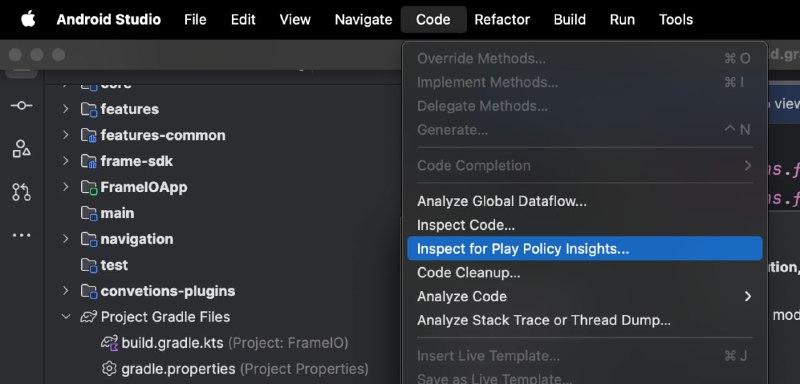Collapse Project Gradle Files node
This screenshot has width=800, height=384.
point(65,317)
